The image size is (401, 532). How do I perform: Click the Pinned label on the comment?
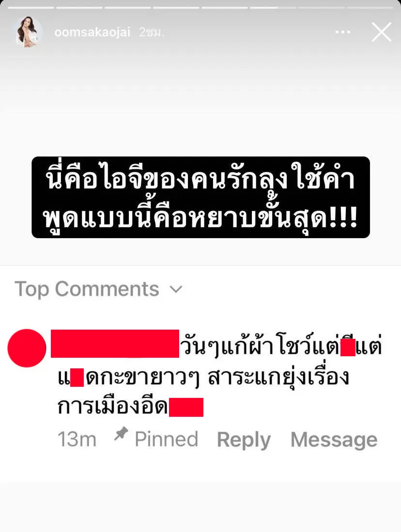167,440
